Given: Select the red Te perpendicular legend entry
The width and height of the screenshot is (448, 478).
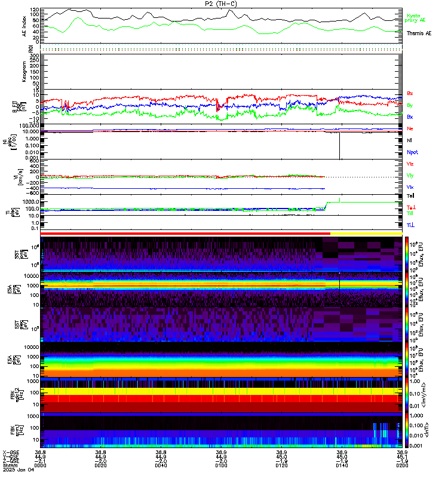Looking at the screenshot, I should [x=411, y=207].
